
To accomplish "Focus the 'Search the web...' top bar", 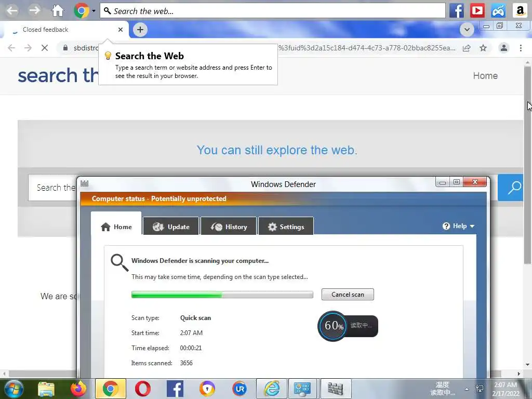I will [272, 11].
